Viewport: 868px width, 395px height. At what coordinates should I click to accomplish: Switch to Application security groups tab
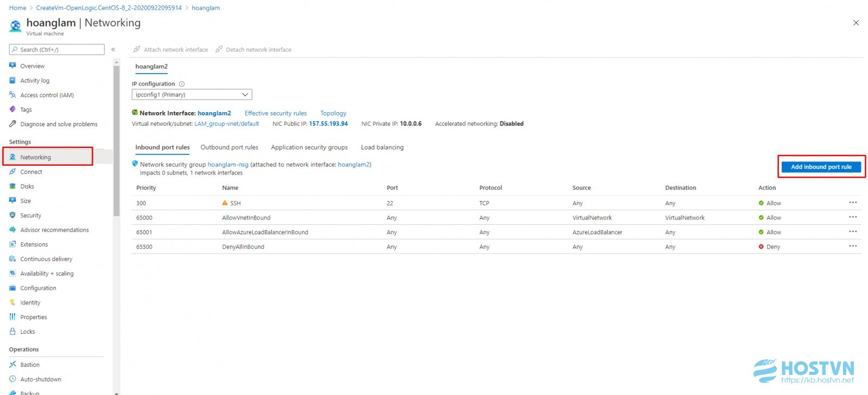(x=309, y=147)
